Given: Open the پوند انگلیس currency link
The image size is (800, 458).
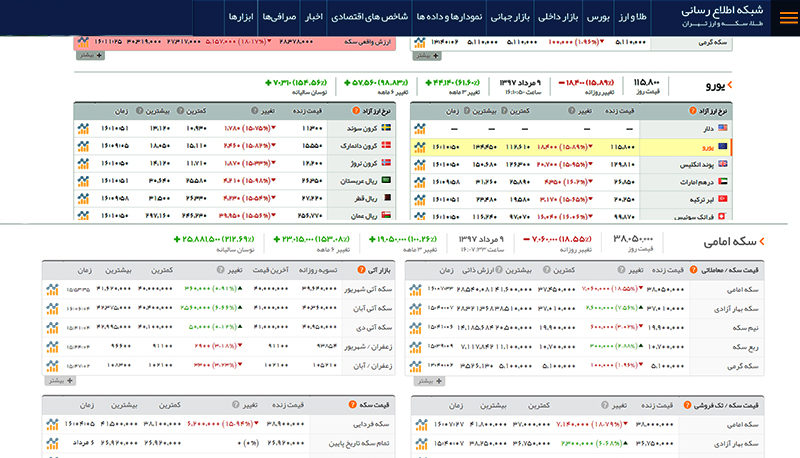Looking at the screenshot, I should point(696,165).
